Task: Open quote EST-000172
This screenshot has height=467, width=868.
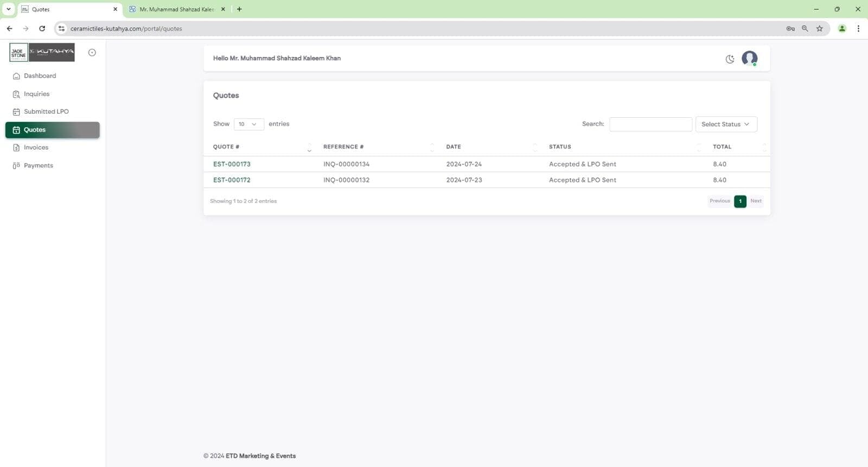Action: click(232, 180)
